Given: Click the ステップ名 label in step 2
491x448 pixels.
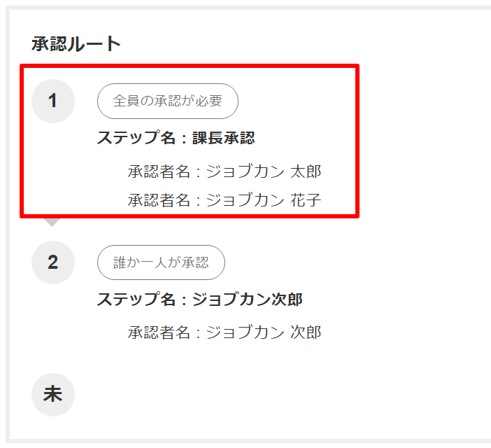Looking at the screenshot, I should [137, 300].
